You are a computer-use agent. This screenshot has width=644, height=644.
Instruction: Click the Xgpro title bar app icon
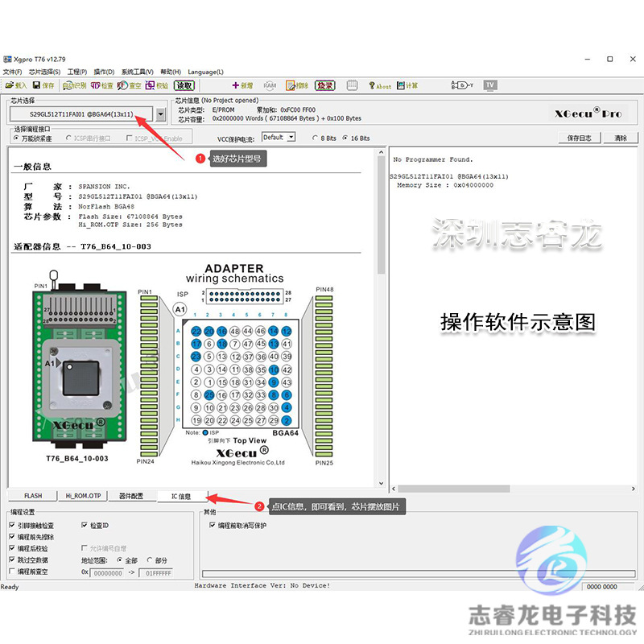click(x=7, y=59)
